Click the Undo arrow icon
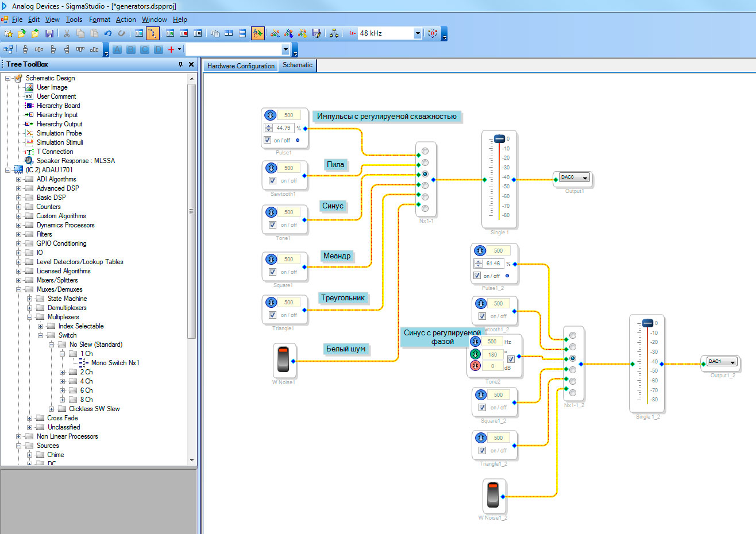This screenshot has height=534, width=756. click(x=108, y=33)
